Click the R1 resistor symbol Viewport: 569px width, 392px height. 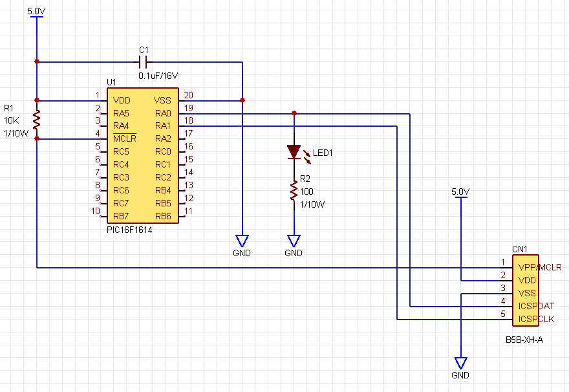pyautogui.click(x=37, y=120)
